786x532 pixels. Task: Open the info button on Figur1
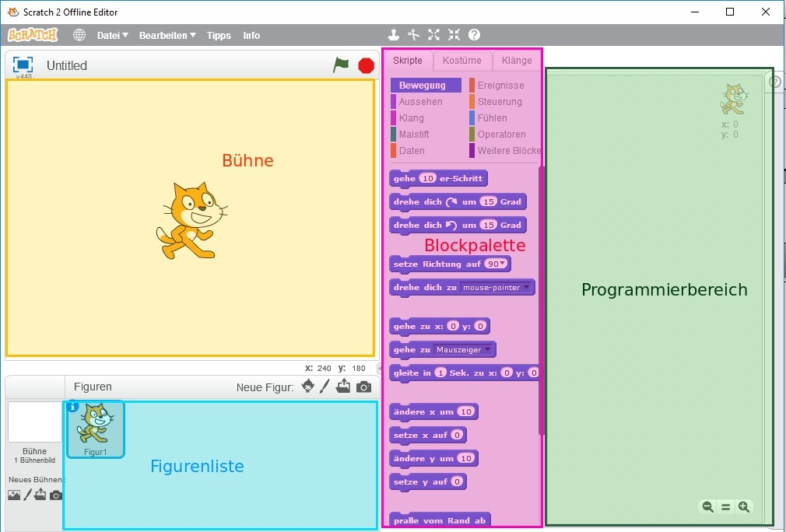72,406
